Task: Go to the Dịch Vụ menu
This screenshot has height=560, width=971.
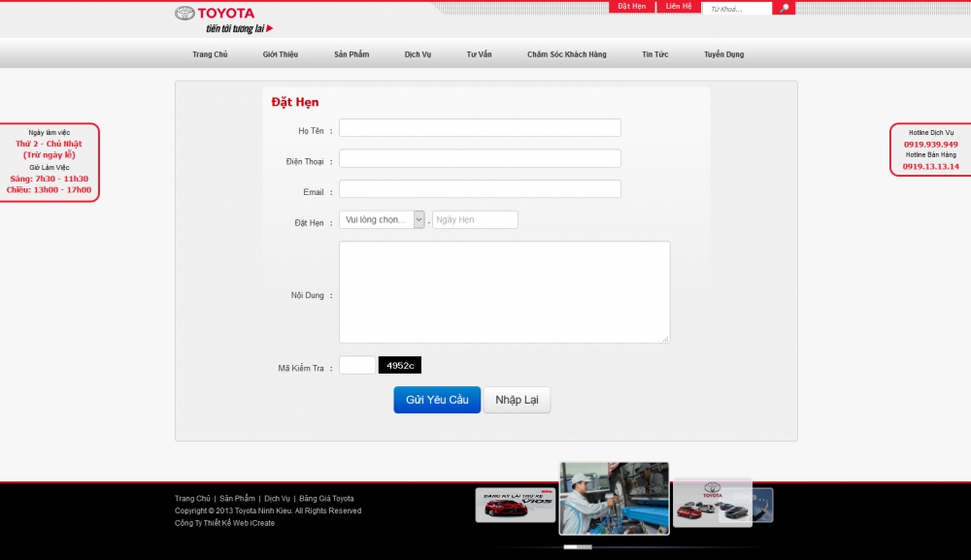Action: pos(418,54)
